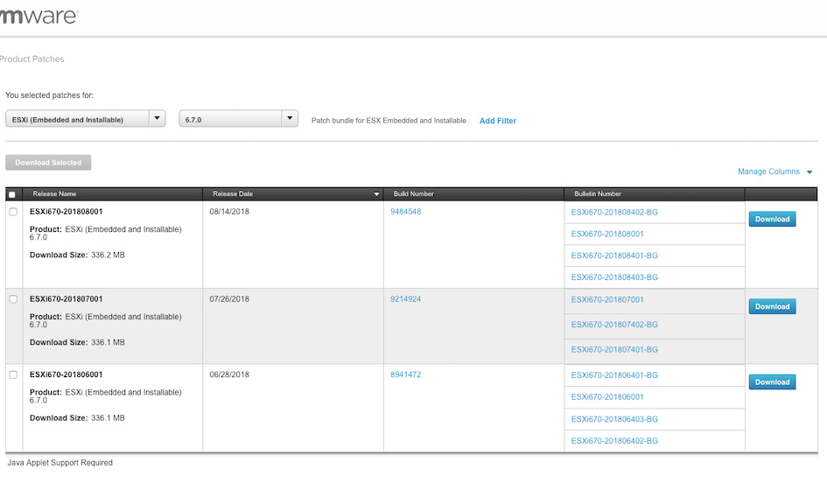The image size is (827, 504).
Task: Click the VMware logo
Action: tap(39, 16)
